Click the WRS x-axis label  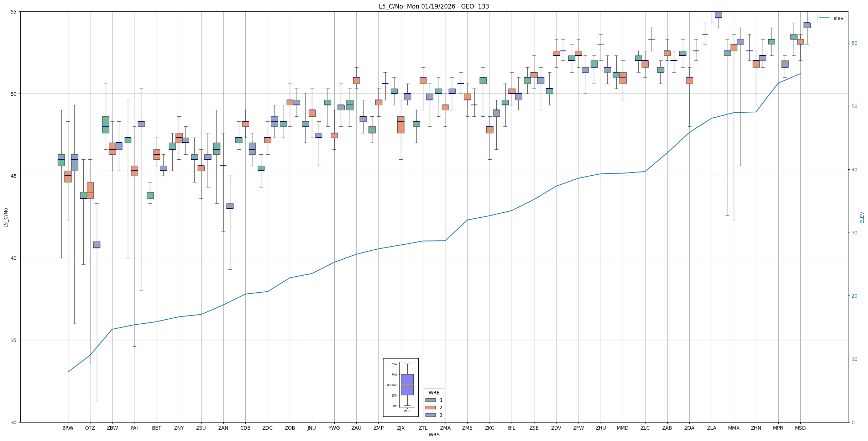pos(434,435)
